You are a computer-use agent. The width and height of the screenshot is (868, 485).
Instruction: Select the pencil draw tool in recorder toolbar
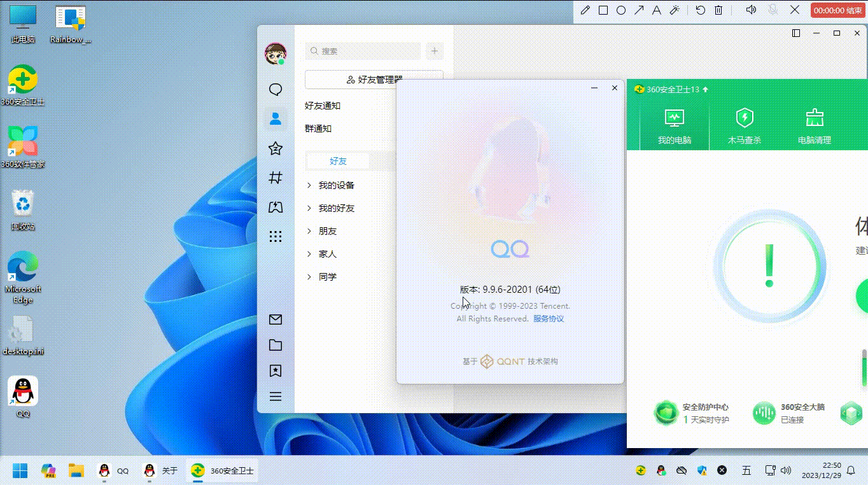click(x=585, y=10)
